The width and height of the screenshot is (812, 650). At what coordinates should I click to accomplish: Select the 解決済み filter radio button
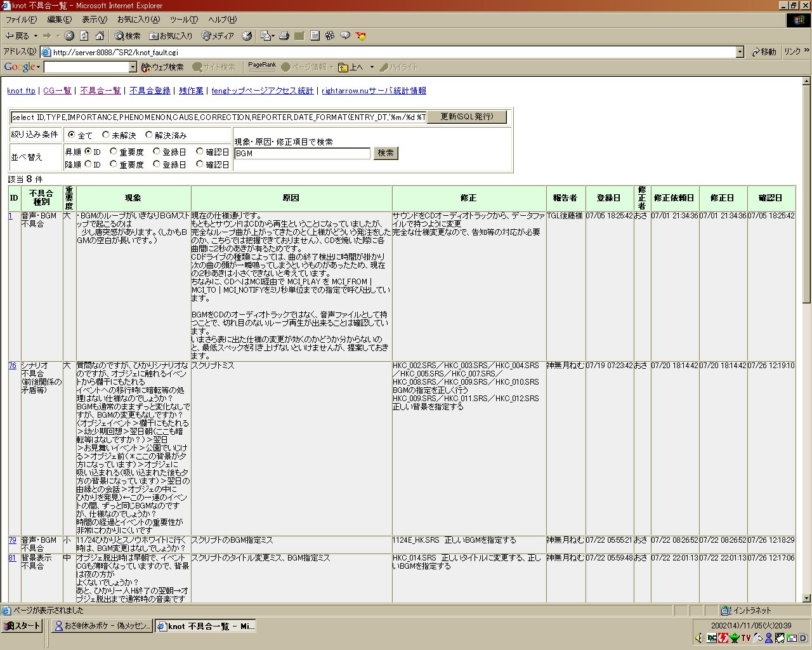click(x=149, y=135)
